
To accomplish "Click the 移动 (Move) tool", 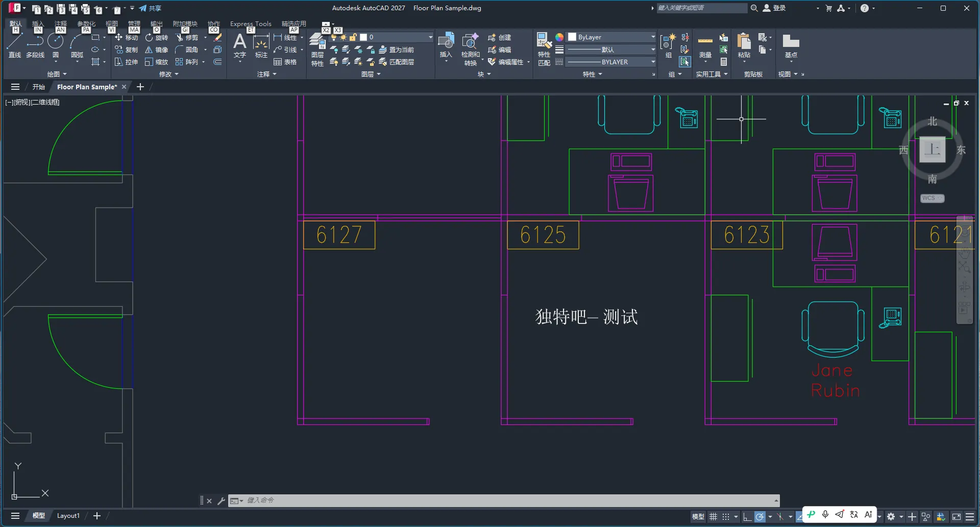I will (126, 37).
